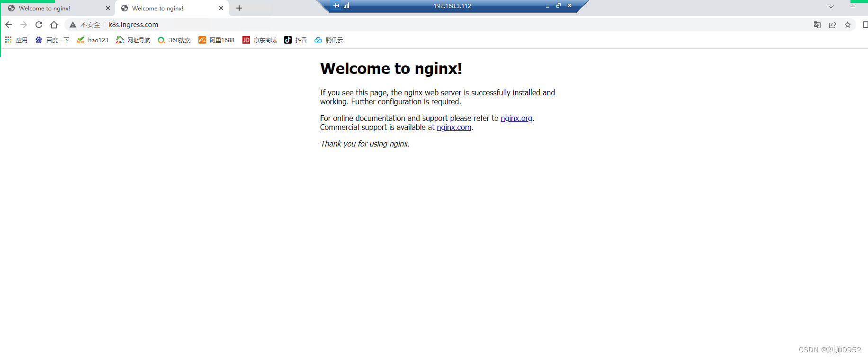Open the home page icon
This screenshot has height=358, width=868.
tap(54, 25)
